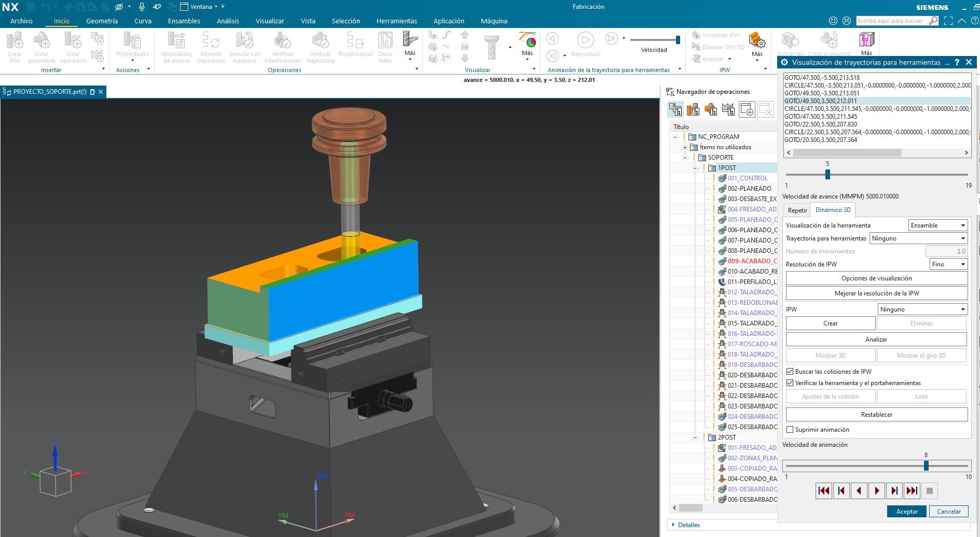This screenshot has height=537, width=980.
Task: Select the Dinámico 3D tab
Action: (833, 210)
